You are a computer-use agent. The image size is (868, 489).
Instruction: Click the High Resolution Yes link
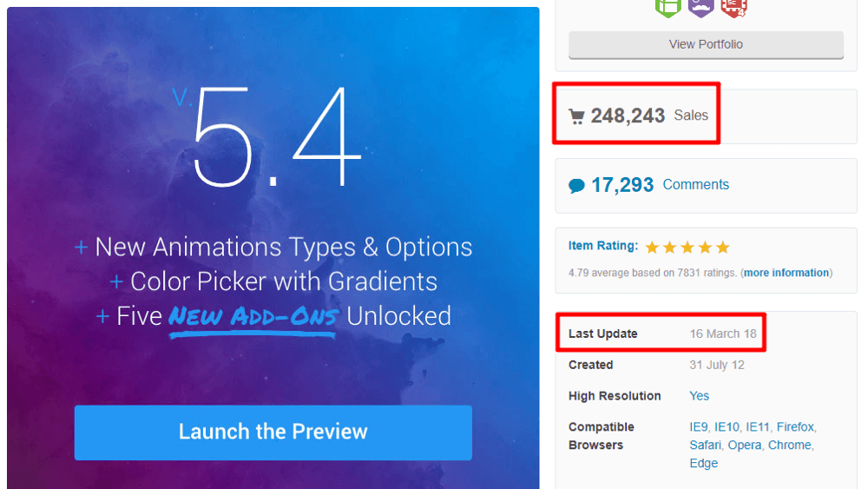click(699, 396)
